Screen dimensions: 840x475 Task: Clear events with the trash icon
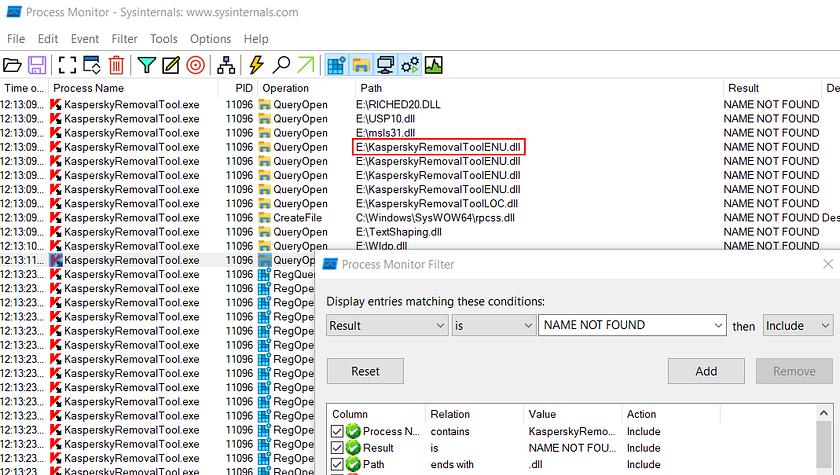116,65
